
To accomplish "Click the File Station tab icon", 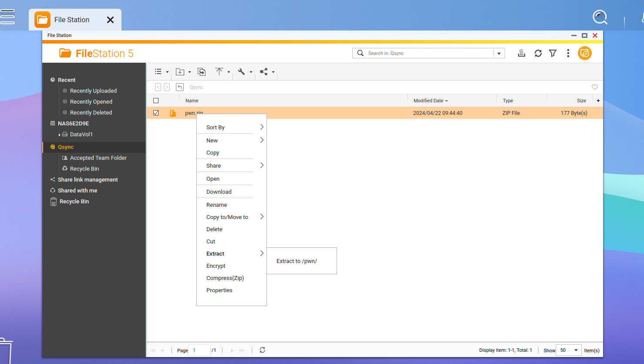I will pos(42,20).
